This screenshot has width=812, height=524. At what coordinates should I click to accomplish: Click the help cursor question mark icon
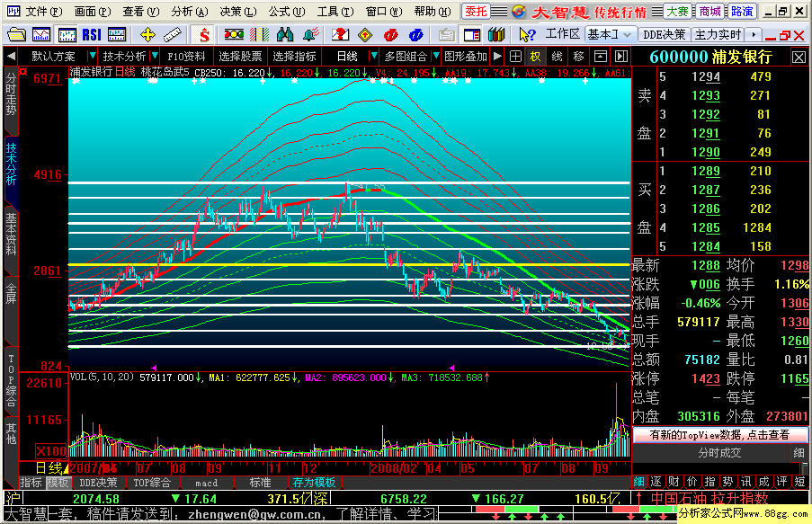coord(527,35)
